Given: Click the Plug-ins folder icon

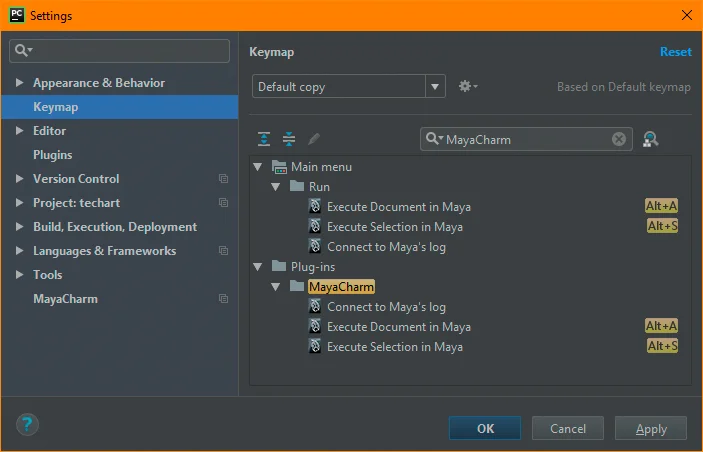Looking at the screenshot, I should 279,266.
